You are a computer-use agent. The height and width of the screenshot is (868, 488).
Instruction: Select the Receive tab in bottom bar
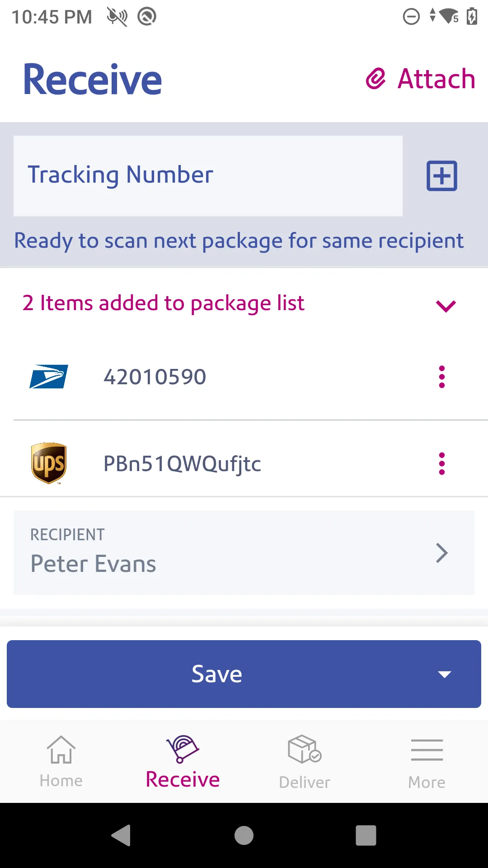click(183, 762)
